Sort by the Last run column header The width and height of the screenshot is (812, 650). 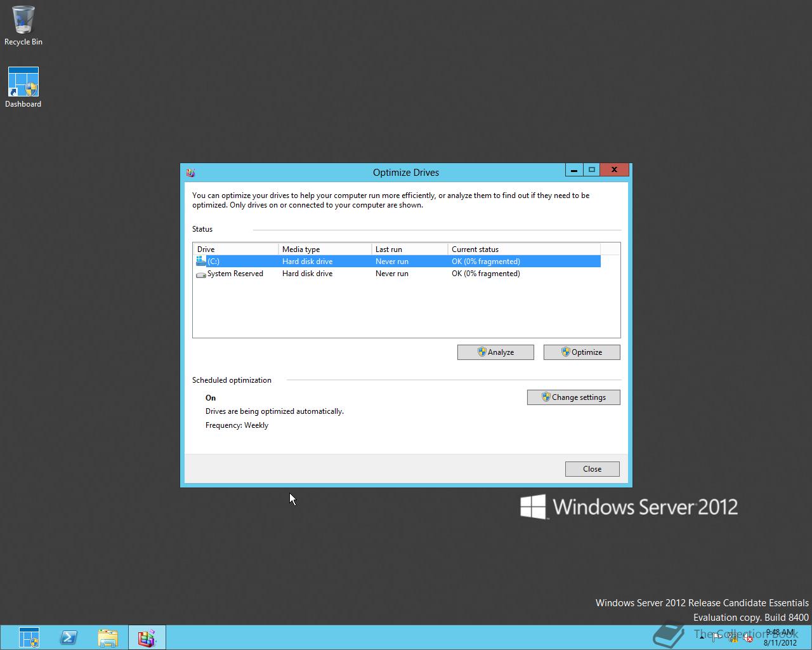[409, 249]
